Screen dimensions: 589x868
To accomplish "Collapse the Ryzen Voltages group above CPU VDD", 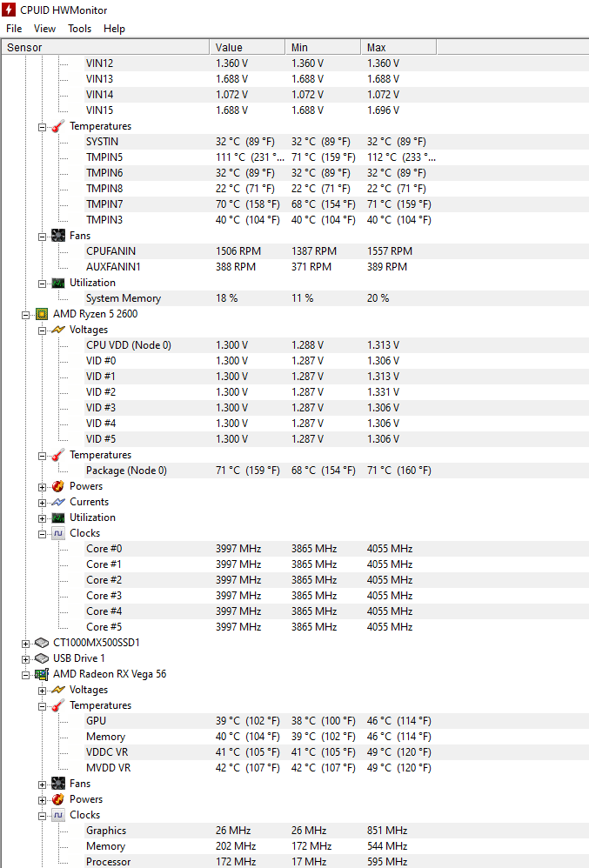I will tap(42, 331).
